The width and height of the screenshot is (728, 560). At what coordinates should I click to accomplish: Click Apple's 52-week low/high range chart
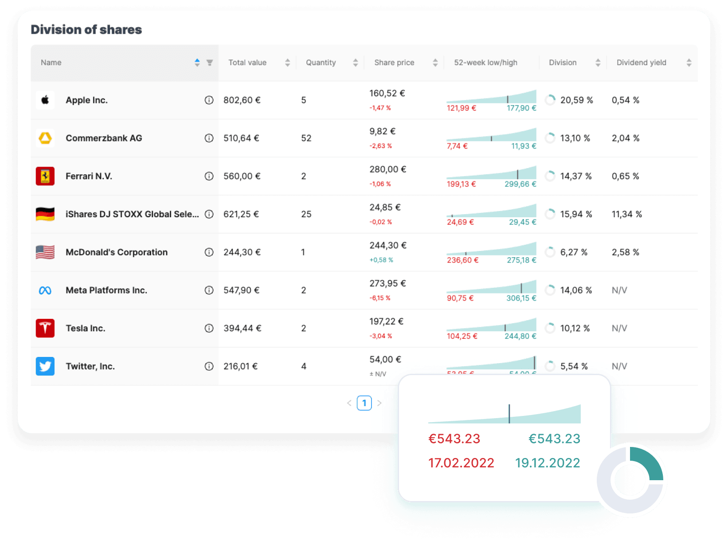tap(491, 97)
